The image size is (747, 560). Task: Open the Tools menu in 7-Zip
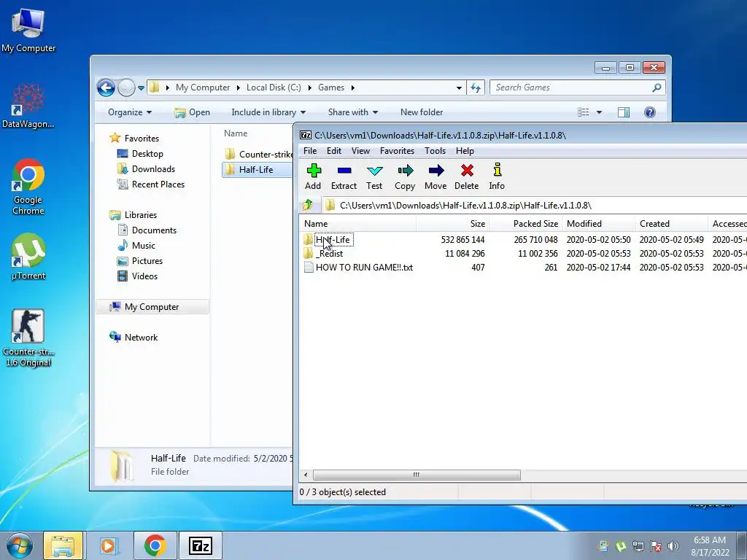click(435, 151)
